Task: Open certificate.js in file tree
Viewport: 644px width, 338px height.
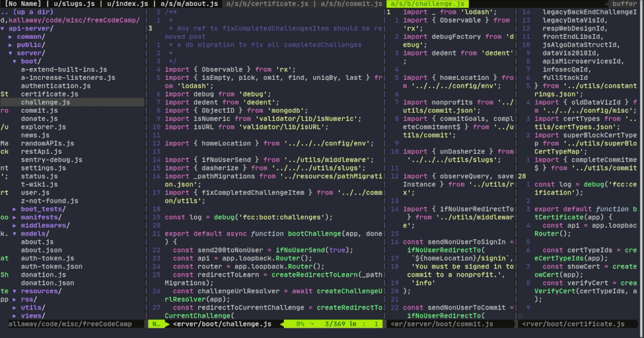Action: click(49, 94)
